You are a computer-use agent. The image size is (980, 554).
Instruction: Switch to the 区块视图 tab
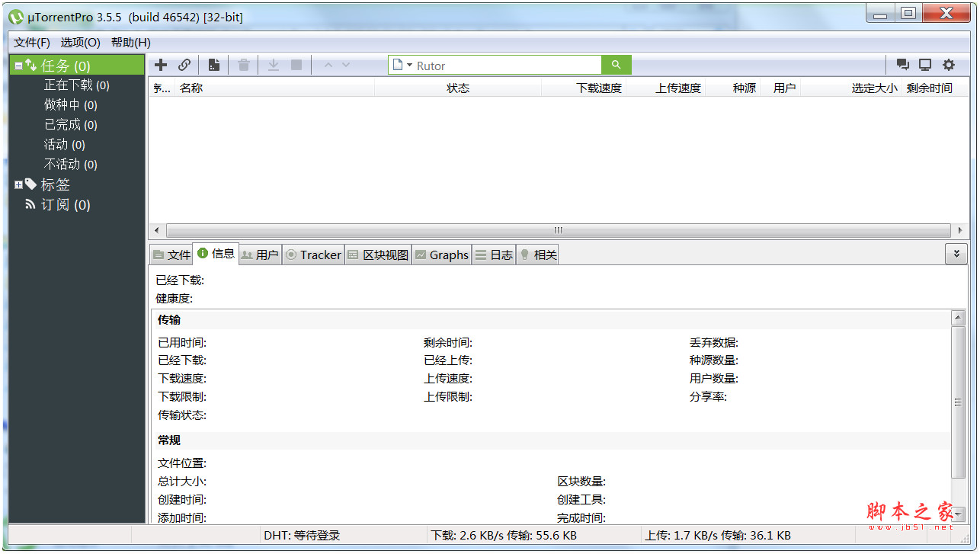pyautogui.click(x=378, y=255)
